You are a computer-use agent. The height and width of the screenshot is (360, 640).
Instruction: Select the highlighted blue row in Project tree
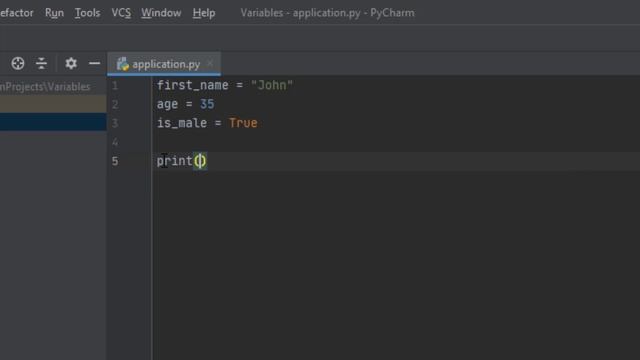53,122
